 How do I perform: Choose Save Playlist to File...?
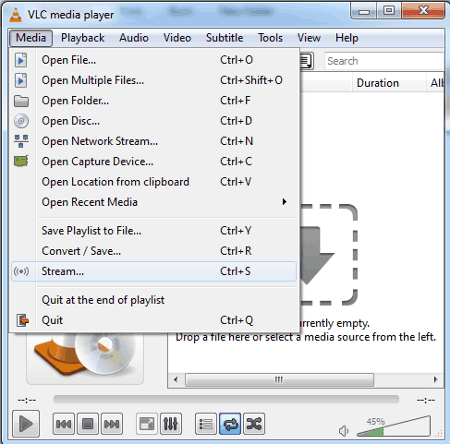[154, 231]
